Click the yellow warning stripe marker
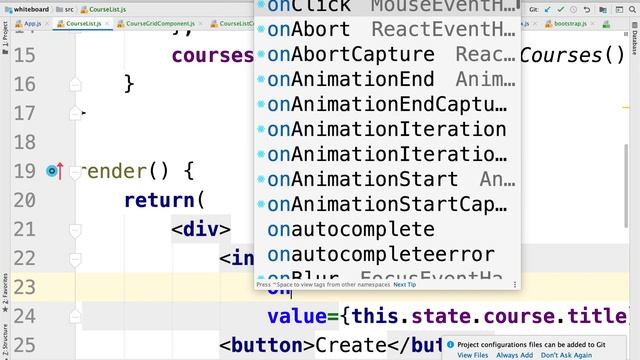Viewport: 640px width, 360px height. [x=626, y=107]
